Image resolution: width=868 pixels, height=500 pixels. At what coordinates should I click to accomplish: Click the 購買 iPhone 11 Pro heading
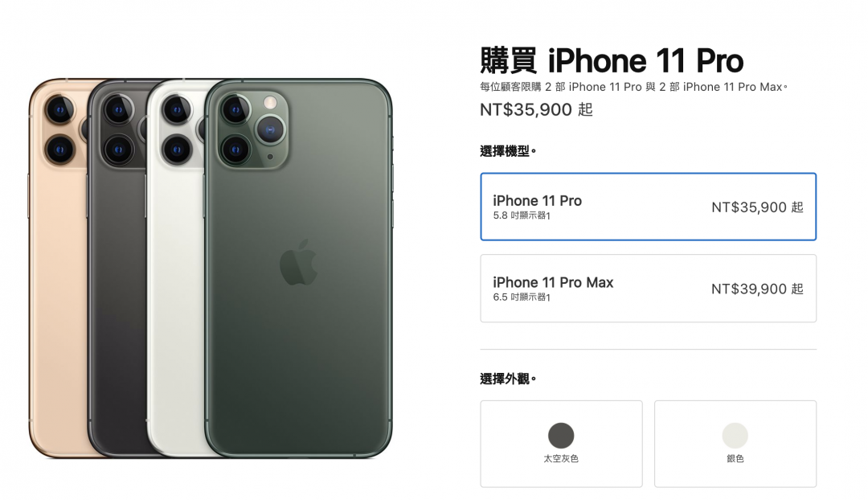pos(612,60)
